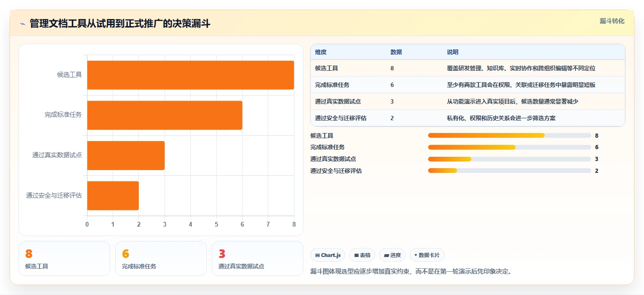Click the value 8 beside the 候选工具 progress bar
The width and height of the screenshot is (644, 295).
click(x=596, y=135)
